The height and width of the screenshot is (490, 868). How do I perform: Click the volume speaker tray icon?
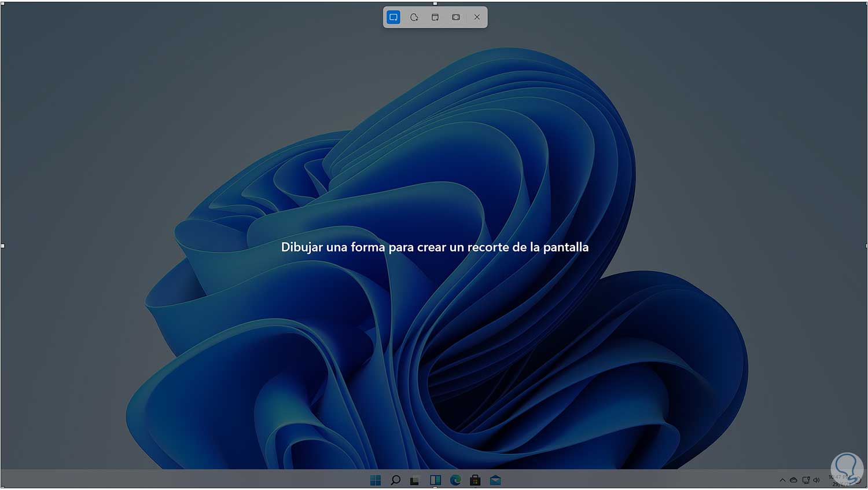pos(816,480)
